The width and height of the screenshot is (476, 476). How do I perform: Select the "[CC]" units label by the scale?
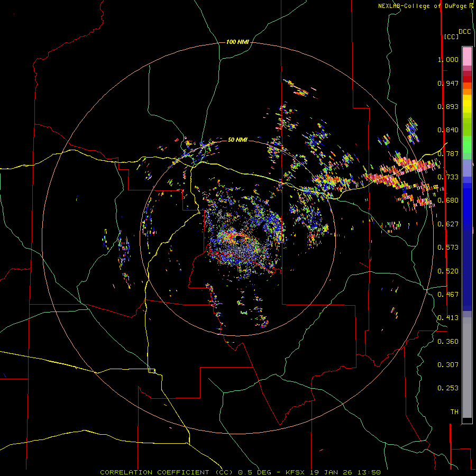451,36
